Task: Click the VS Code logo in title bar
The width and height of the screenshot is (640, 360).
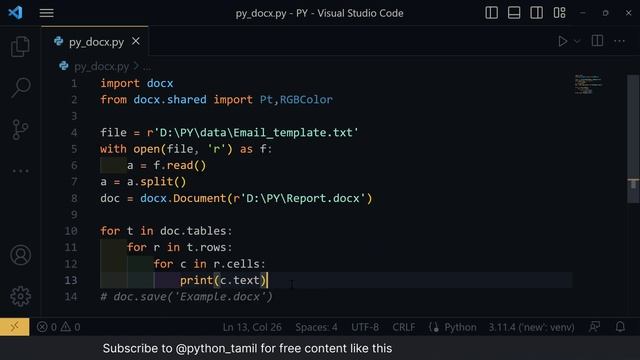Action: coord(15,13)
